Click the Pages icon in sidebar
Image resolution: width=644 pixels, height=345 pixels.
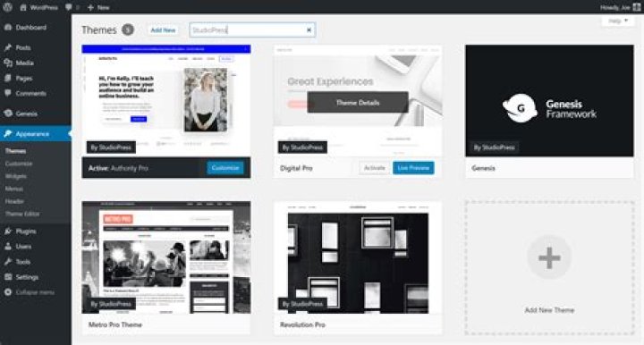point(8,78)
